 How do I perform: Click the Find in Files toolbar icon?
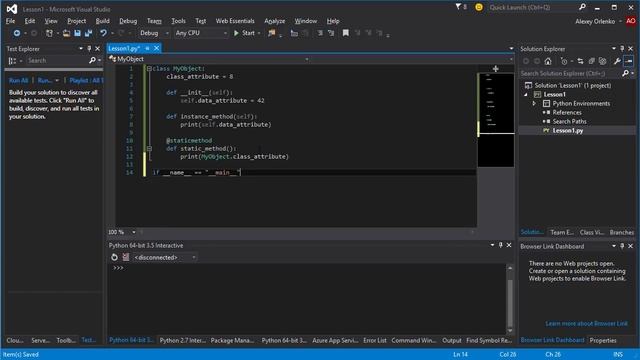(x=271, y=33)
